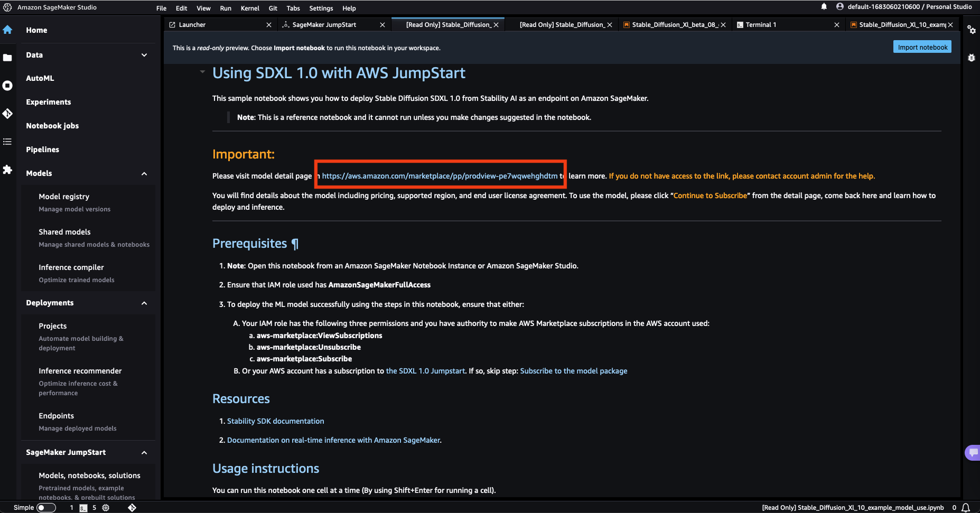Click the Import notebook button
This screenshot has width=980, height=513.
(x=922, y=47)
